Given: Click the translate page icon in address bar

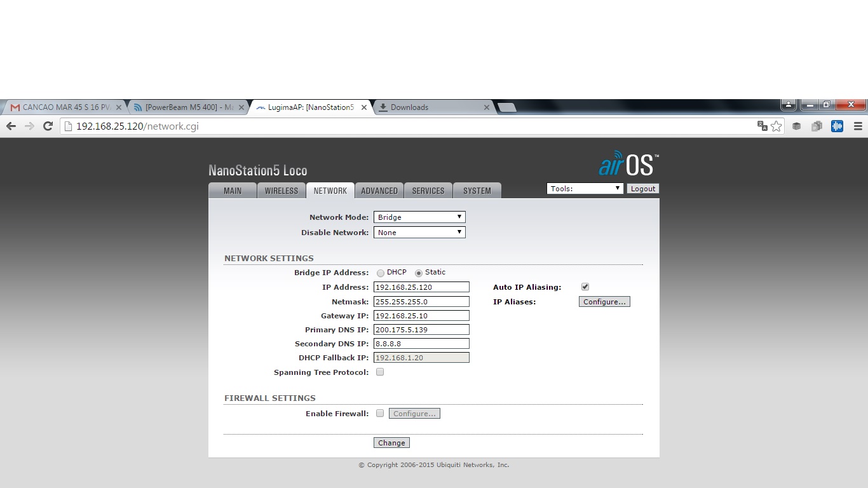Looking at the screenshot, I should pyautogui.click(x=763, y=126).
